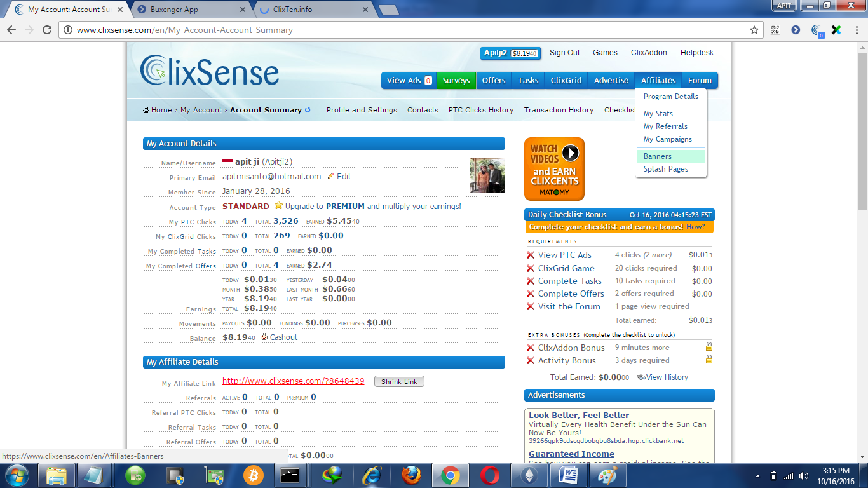Open a new browser tab
The width and height of the screenshot is (868, 488).
(x=388, y=10)
